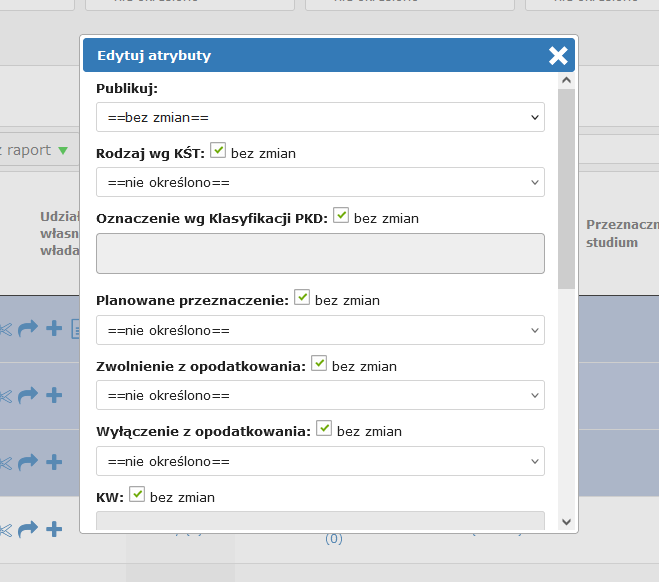Uncheck 'bez zmian' for Rodzaj wg KŚT
Viewport: 659px width, 582px height.
[x=218, y=152]
